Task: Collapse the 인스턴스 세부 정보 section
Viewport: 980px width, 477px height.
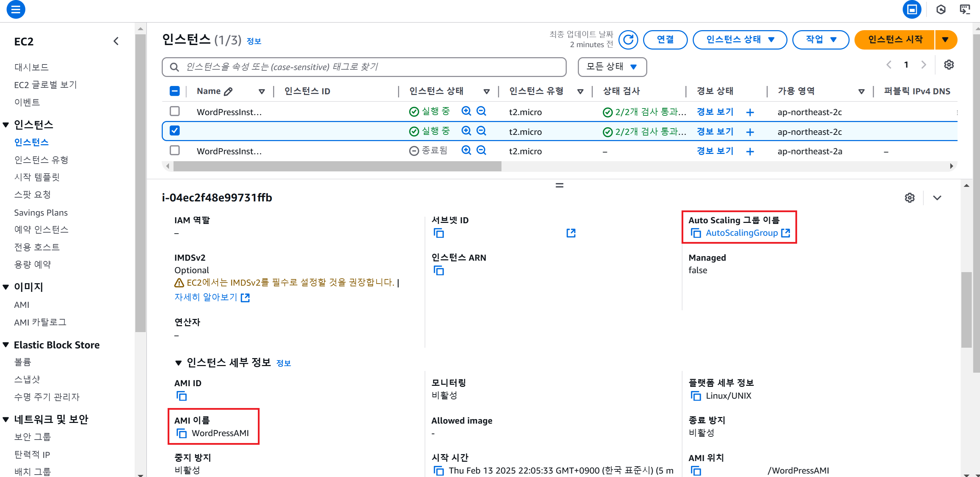Action: pyautogui.click(x=178, y=363)
